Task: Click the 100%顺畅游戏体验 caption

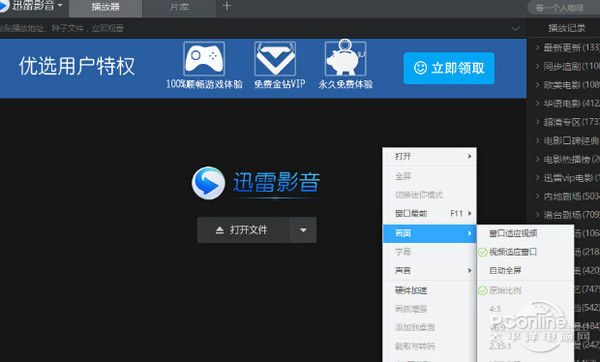Action: (204, 84)
